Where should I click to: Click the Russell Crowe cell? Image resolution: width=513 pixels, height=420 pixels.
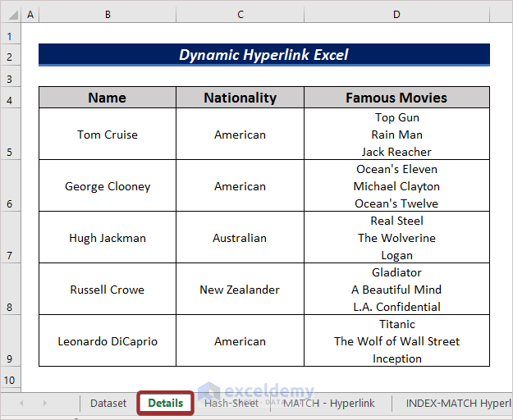(x=108, y=289)
